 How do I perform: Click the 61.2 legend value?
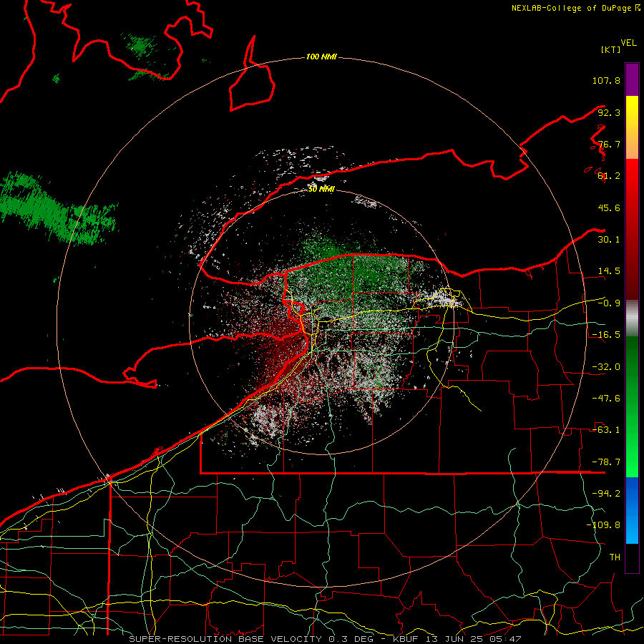609,176
